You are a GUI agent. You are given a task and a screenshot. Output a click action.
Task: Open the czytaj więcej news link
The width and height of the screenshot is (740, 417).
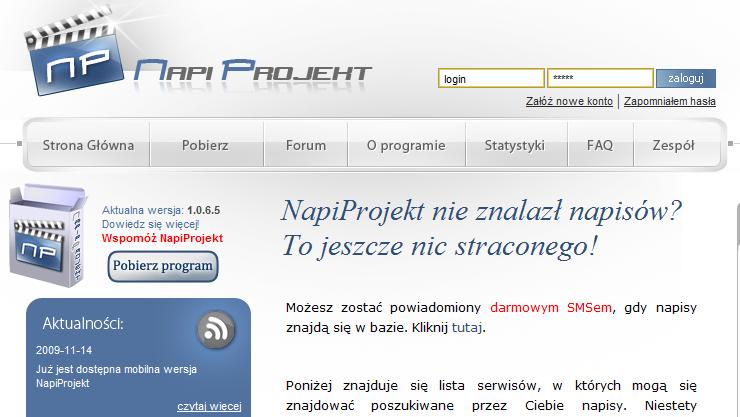coord(209,406)
